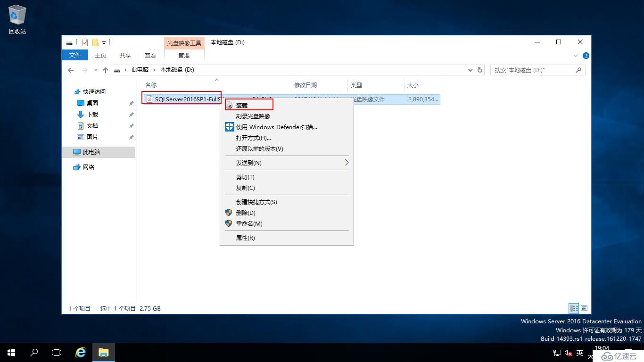This screenshot has width=644, height=362.
Task: Switch to large icons view layout icon
Action: [584, 308]
